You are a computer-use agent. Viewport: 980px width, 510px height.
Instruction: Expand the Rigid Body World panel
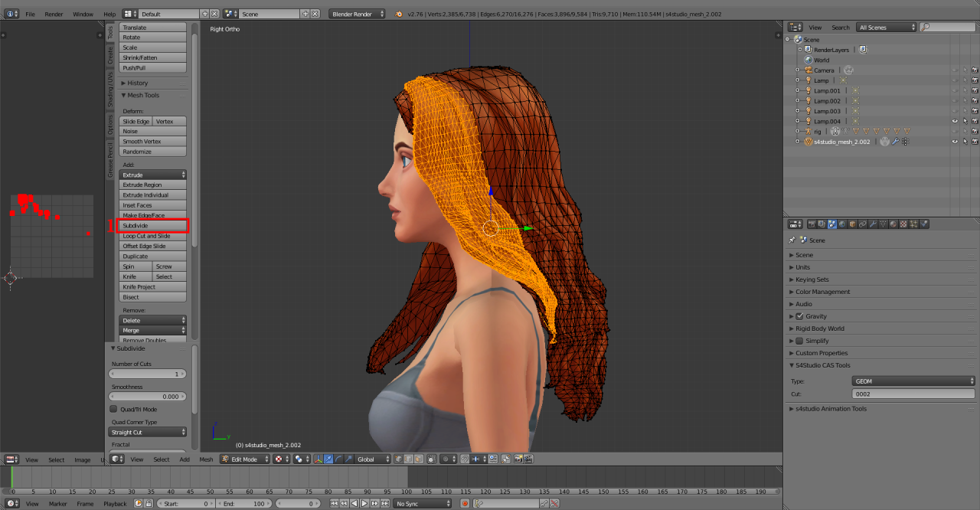(819, 329)
